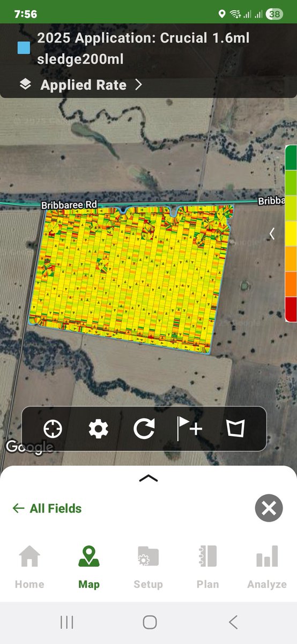The image size is (297, 644).
Task: Tap the Android back button
Action: click(233, 623)
